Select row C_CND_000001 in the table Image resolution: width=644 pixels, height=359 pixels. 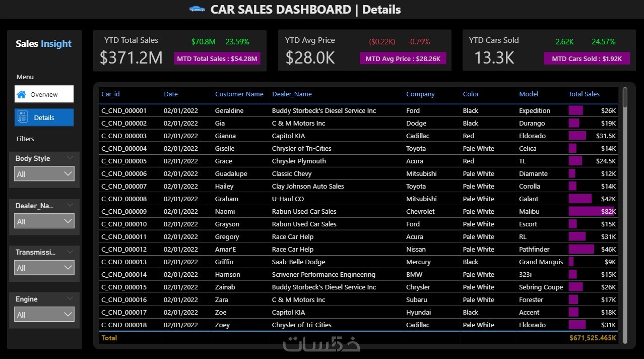358,110
